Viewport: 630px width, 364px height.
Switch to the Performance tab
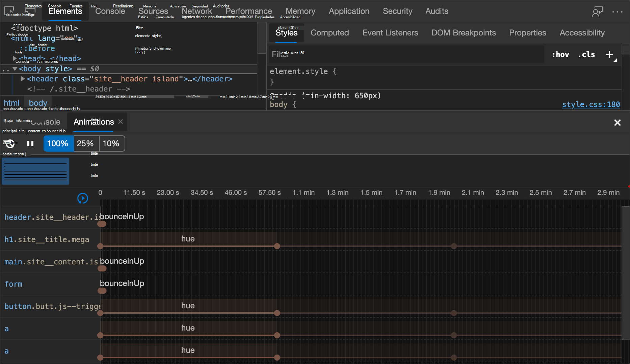coord(249,11)
